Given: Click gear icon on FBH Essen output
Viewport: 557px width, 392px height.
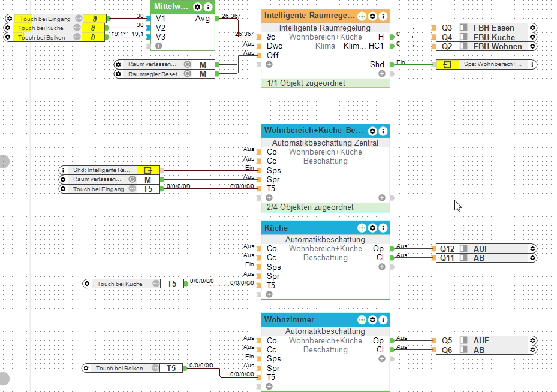Looking at the screenshot, I should click(x=532, y=28).
